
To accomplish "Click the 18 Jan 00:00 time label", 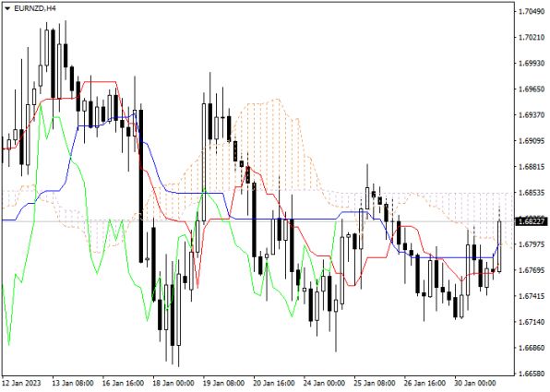I will point(173,382).
